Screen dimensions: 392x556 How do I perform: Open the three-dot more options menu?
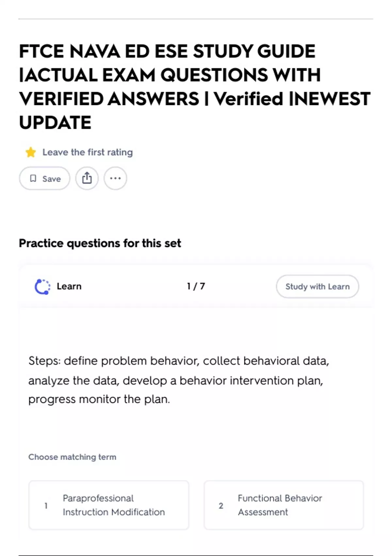(115, 178)
